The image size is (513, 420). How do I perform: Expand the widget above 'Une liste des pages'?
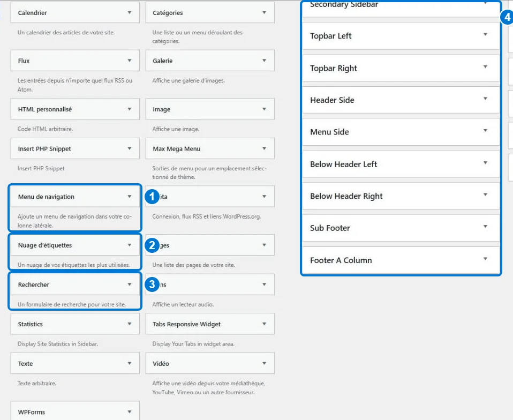(264, 245)
